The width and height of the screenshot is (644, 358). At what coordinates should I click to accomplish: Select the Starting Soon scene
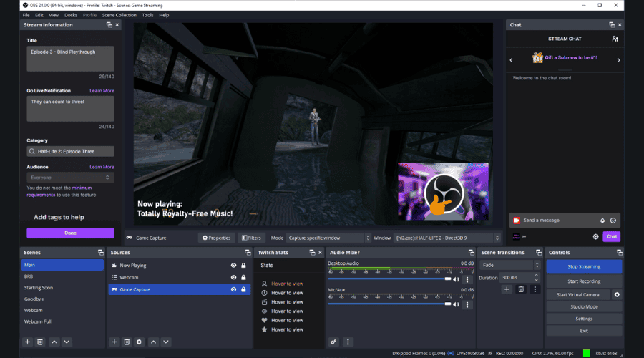pyautogui.click(x=62, y=288)
